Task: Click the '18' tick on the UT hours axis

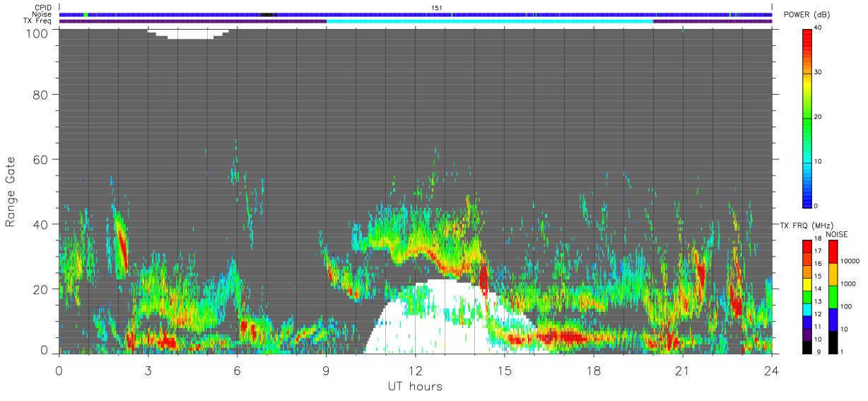Action: coord(594,371)
